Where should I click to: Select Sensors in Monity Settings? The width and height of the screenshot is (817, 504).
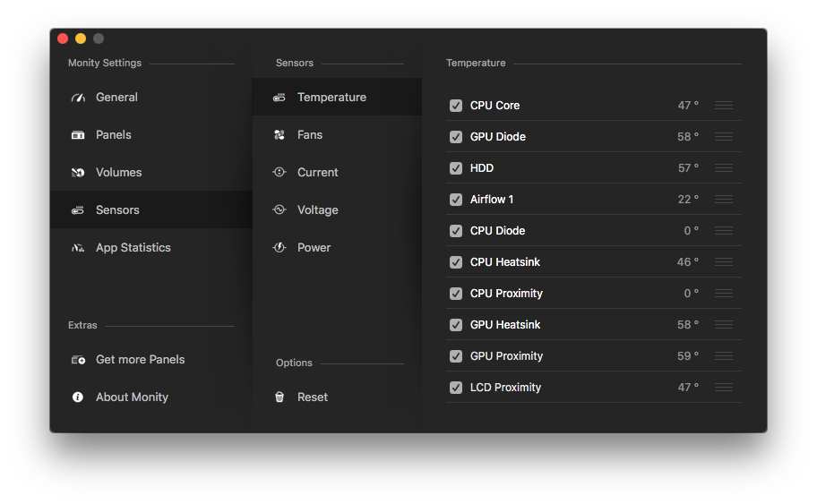pos(117,210)
